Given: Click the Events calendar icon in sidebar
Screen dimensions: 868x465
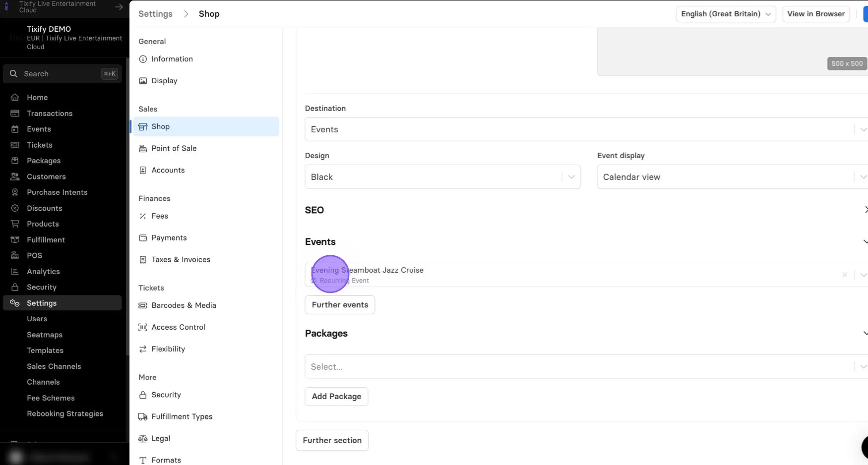Looking at the screenshot, I should pos(15,129).
